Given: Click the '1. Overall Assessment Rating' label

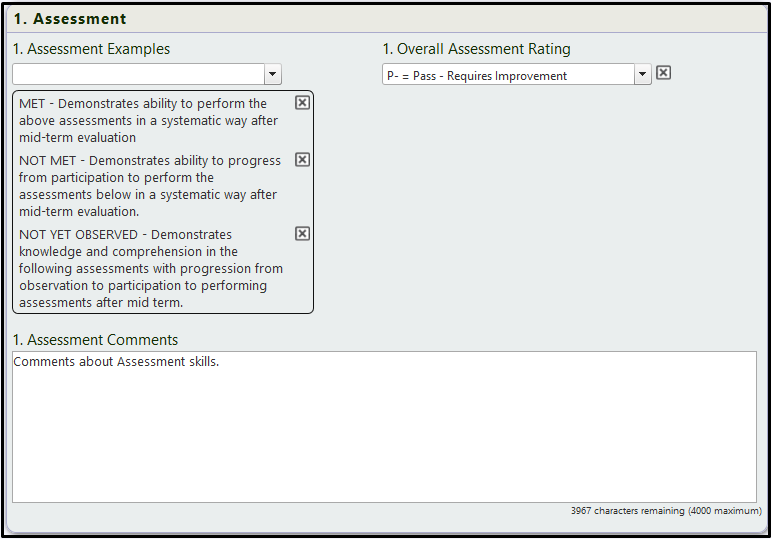Looking at the screenshot, I should pos(476,49).
